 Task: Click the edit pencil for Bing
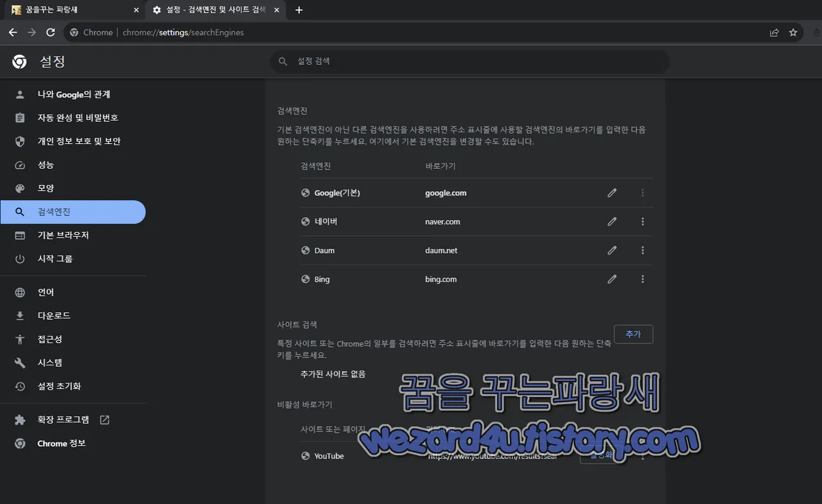point(611,279)
